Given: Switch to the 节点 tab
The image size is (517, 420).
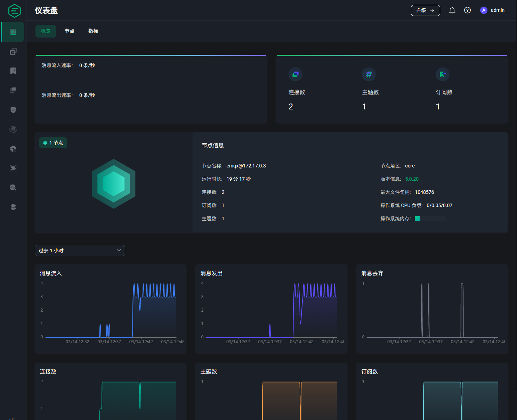Looking at the screenshot, I should click(x=70, y=31).
